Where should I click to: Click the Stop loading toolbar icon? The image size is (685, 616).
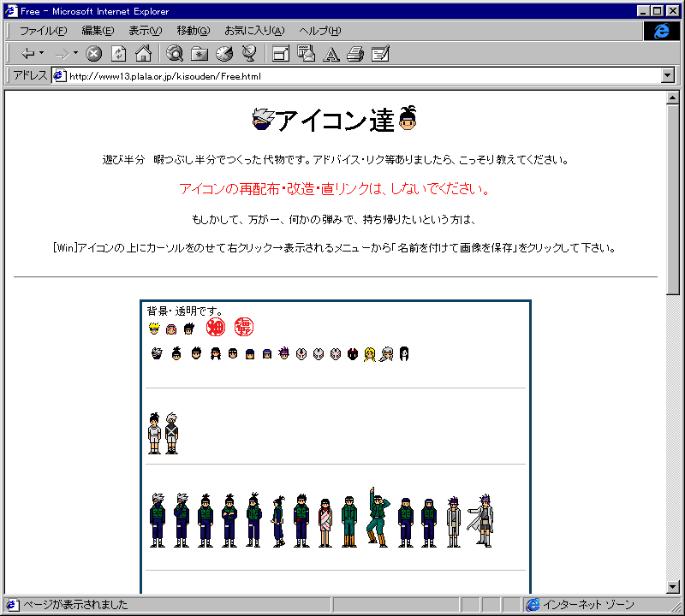(x=93, y=54)
